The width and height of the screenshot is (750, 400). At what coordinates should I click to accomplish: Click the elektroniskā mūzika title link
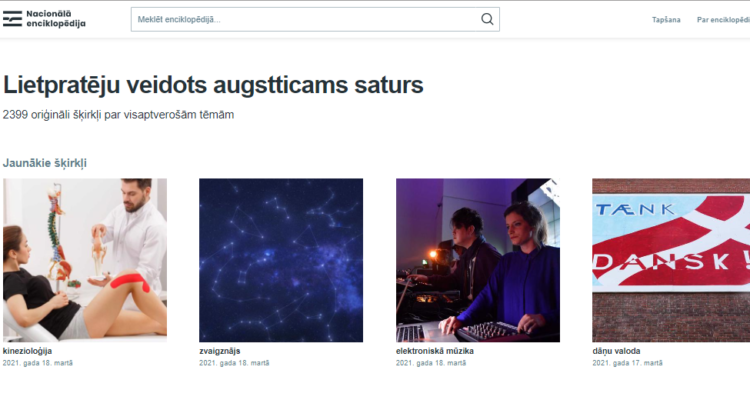[x=435, y=351]
